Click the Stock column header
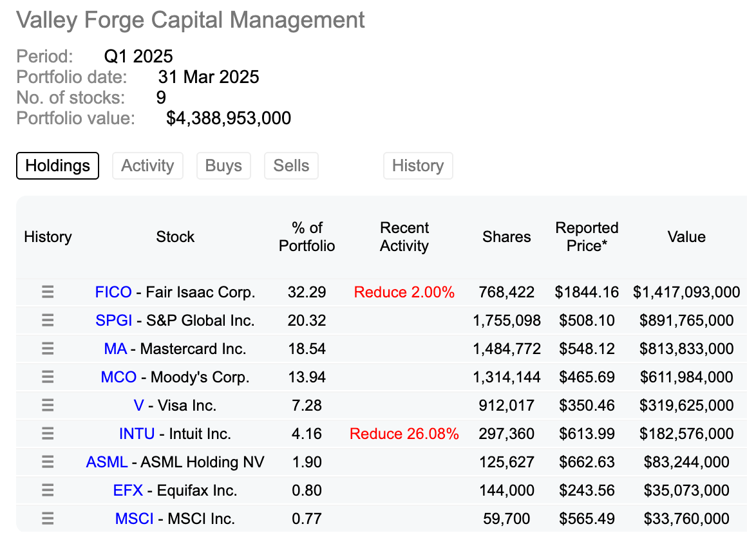The height and width of the screenshot is (542, 756). (x=175, y=237)
